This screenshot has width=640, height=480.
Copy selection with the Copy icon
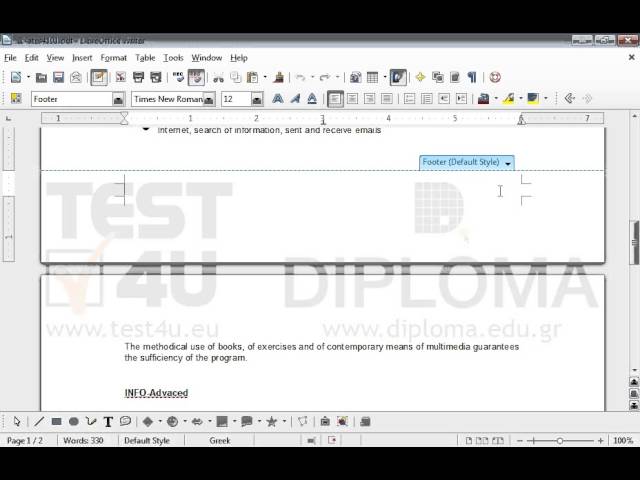click(236, 77)
